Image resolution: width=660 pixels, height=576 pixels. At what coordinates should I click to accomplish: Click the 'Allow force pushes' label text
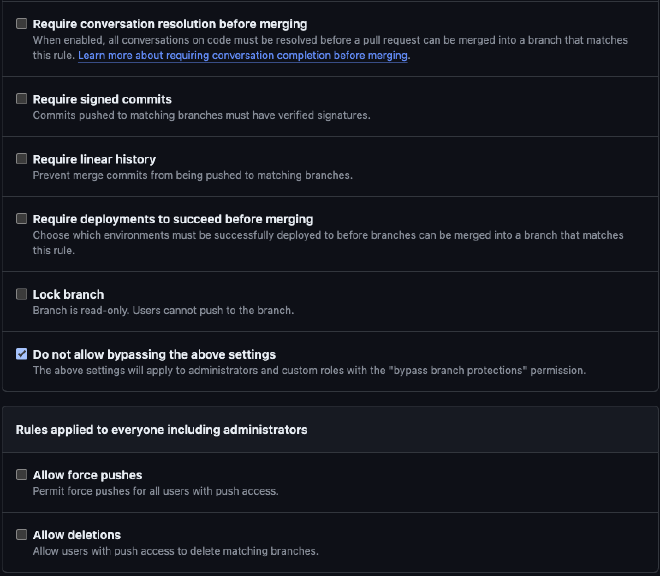click(88, 475)
